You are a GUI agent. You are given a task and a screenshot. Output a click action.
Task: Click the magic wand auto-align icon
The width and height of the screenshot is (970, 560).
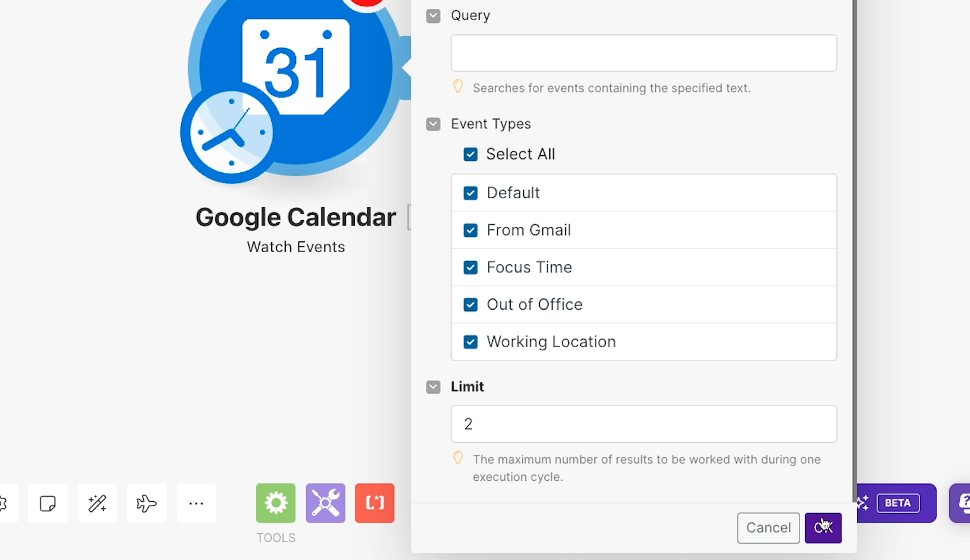tap(97, 503)
